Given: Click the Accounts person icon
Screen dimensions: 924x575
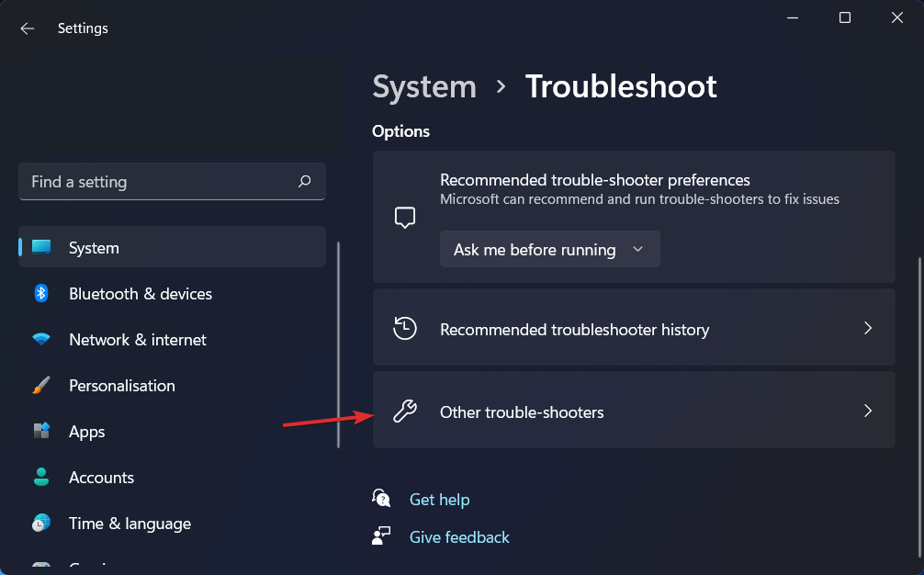Looking at the screenshot, I should [x=41, y=478].
